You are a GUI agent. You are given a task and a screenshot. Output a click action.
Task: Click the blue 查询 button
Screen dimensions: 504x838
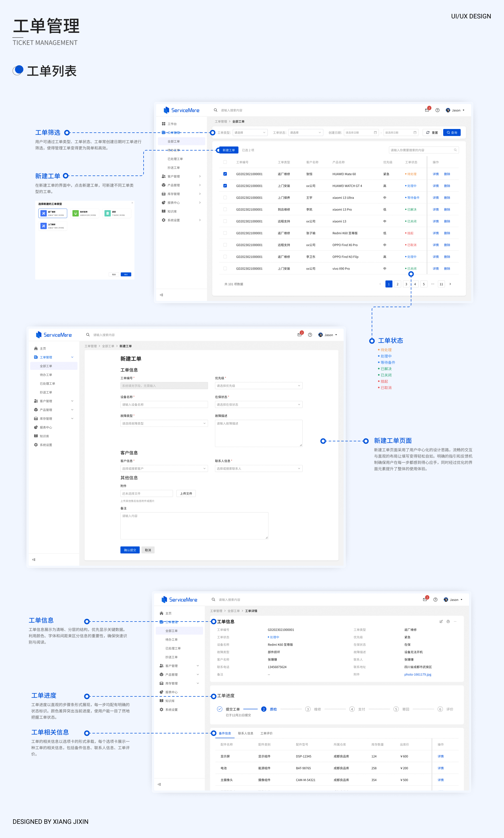[452, 133]
